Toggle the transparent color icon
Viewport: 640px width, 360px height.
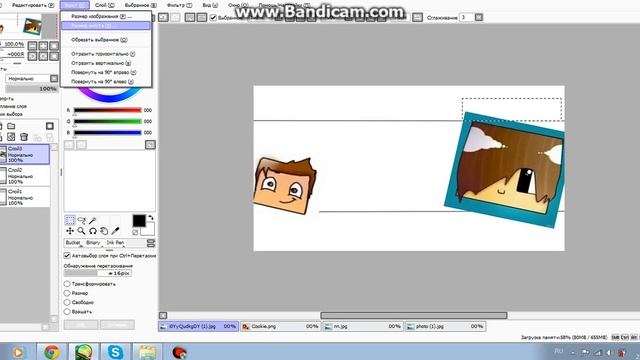(135, 232)
